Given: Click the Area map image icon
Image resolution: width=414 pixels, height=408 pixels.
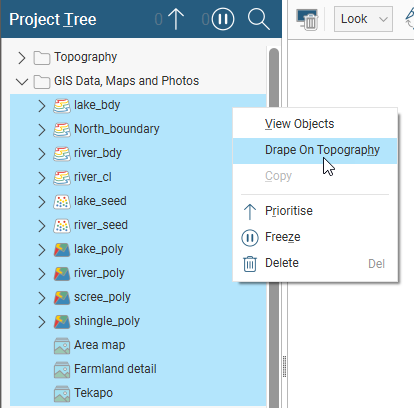Looking at the screenshot, I should click(62, 345).
